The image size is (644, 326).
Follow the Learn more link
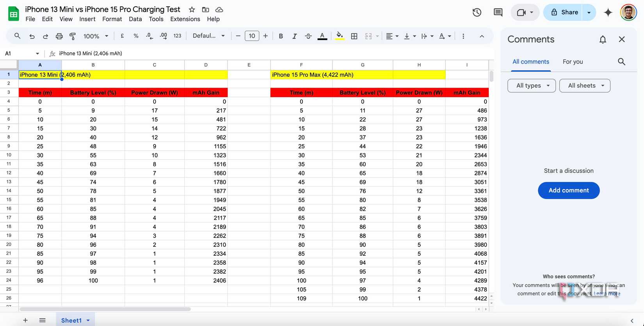click(x=607, y=294)
